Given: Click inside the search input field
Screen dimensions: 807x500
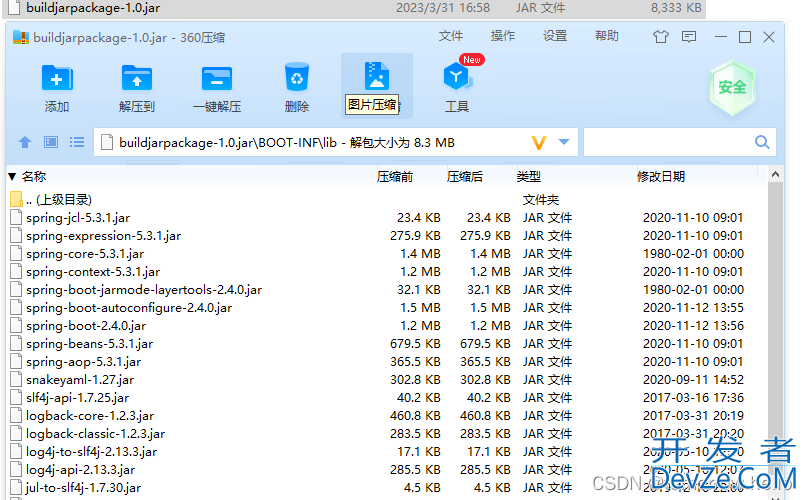Looking at the screenshot, I should click(x=669, y=143).
